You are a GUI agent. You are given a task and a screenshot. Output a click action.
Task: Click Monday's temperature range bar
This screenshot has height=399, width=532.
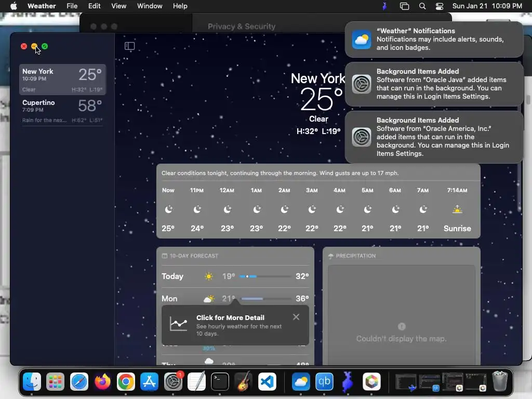265,299
